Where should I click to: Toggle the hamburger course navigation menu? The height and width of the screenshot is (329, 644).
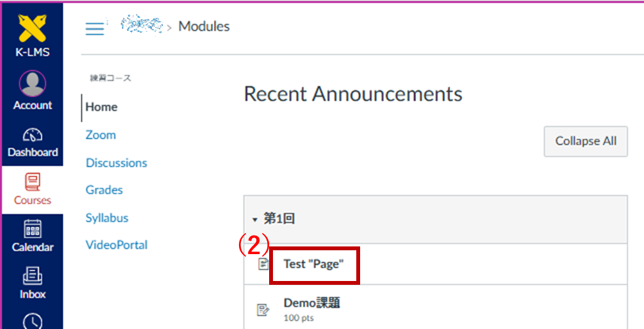coord(95,28)
